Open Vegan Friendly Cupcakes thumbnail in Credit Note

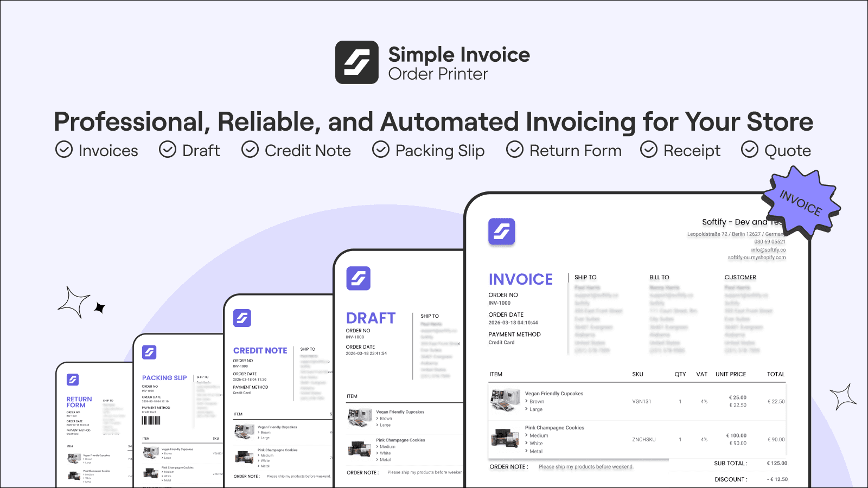pos(244,432)
